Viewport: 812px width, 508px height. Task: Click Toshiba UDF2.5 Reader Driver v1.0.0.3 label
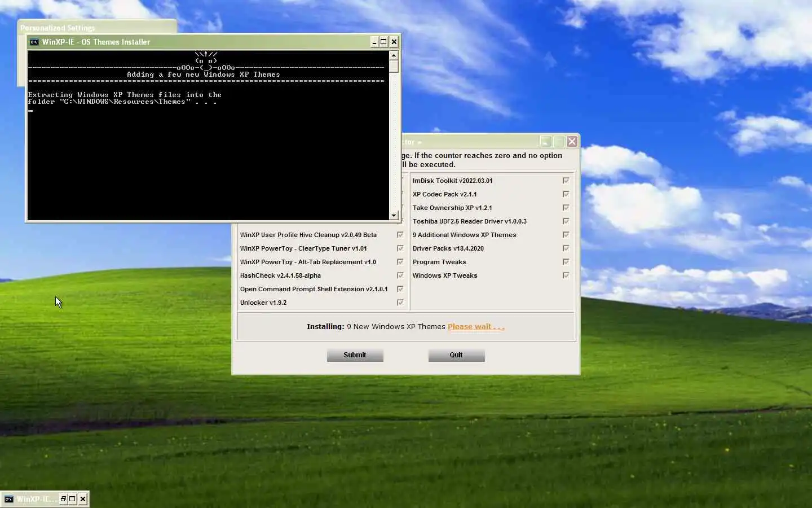point(469,221)
